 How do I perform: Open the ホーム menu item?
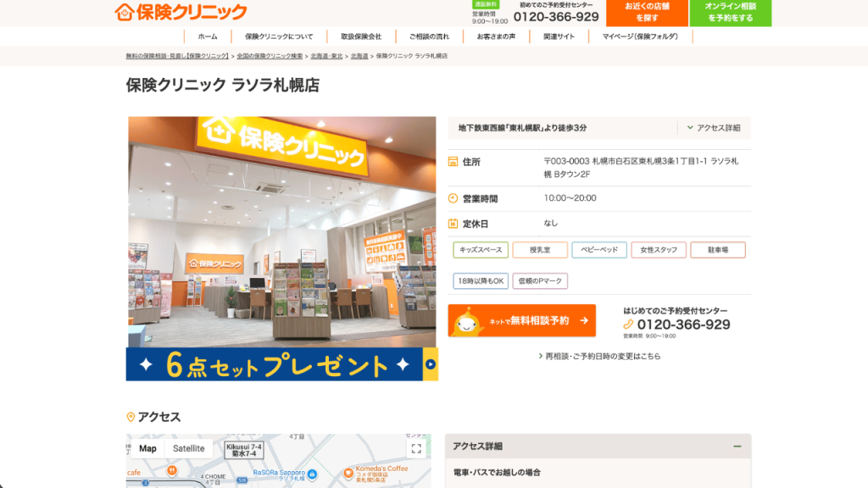tap(208, 36)
